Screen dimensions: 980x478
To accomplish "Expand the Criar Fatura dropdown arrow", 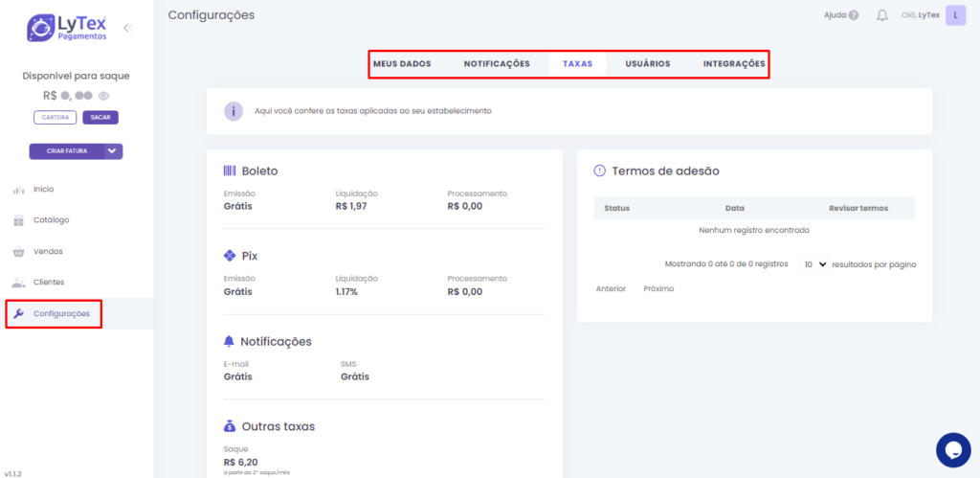I will (113, 151).
